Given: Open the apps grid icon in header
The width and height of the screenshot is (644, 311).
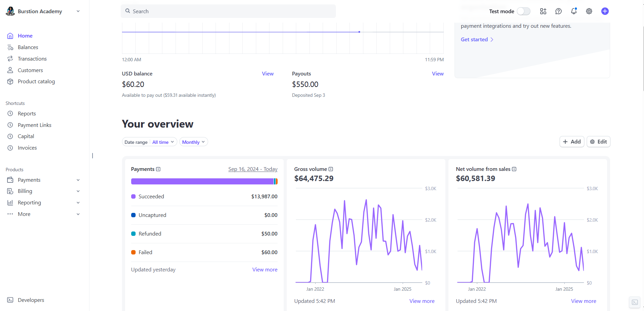Looking at the screenshot, I should (x=543, y=11).
